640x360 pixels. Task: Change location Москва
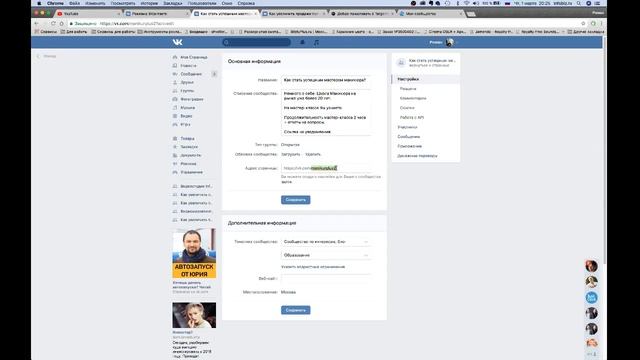(289, 292)
